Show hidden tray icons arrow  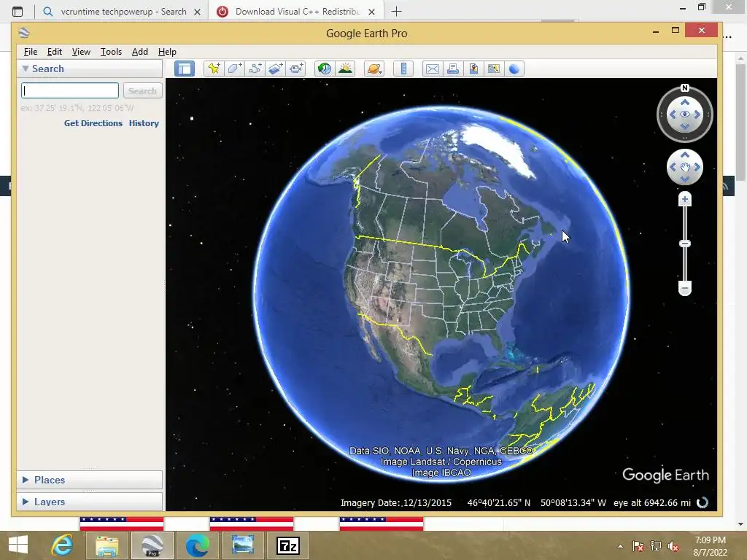pyautogui.click(x=620, y=546)
